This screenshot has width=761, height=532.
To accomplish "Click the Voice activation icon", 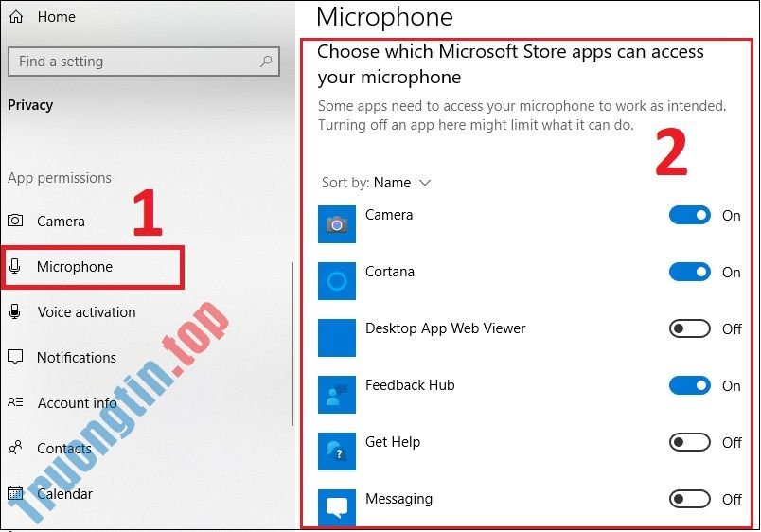I will (x=15, y=311).
